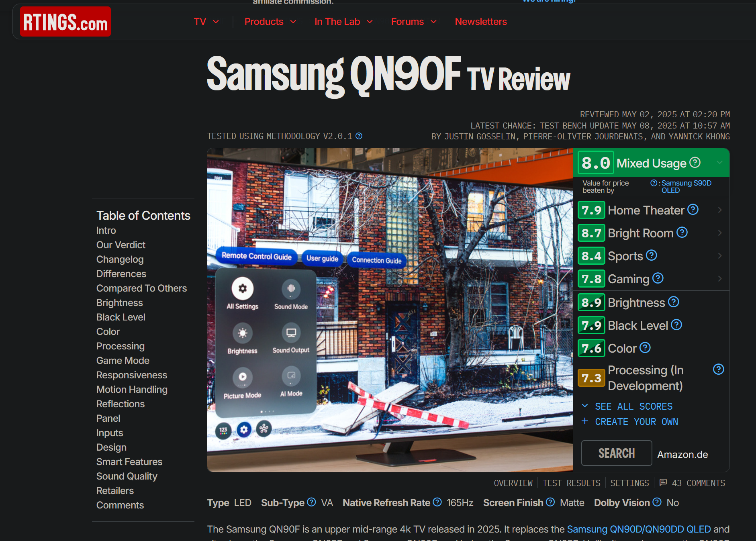Open the Forums dropdown menu
This screenshot has width=756, height=541.
[414, 22]
